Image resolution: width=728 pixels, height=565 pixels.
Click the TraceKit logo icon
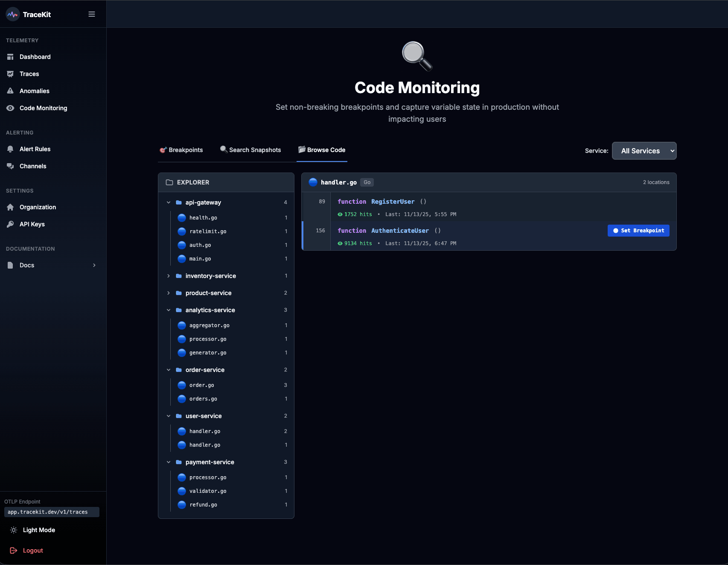pyautogui.click(x=12, y=14)
